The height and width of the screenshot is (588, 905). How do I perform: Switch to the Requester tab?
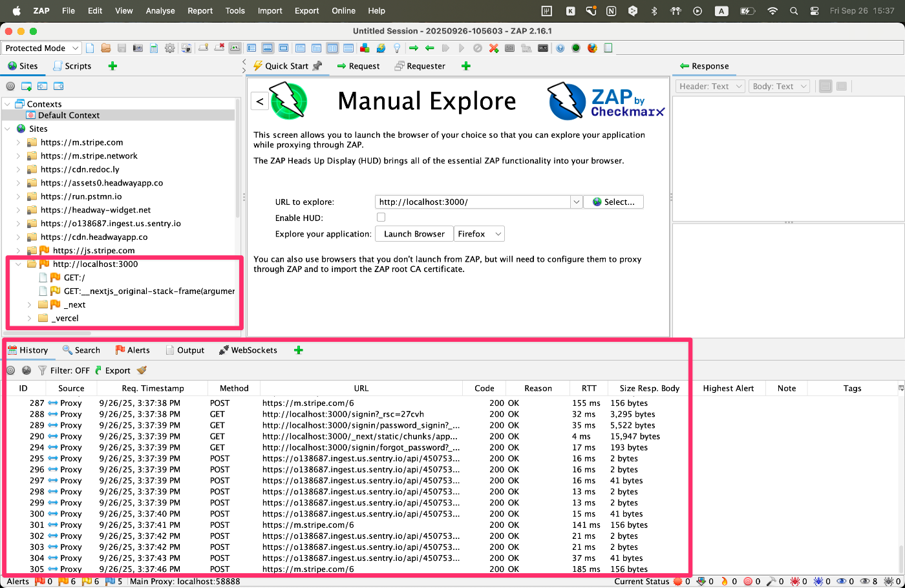point(420,66)
